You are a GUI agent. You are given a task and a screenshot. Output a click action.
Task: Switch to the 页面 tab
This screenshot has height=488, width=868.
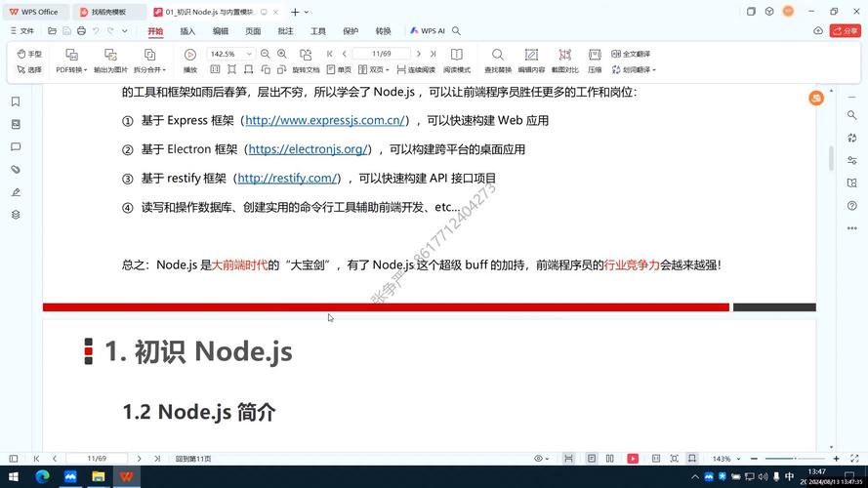253,31
